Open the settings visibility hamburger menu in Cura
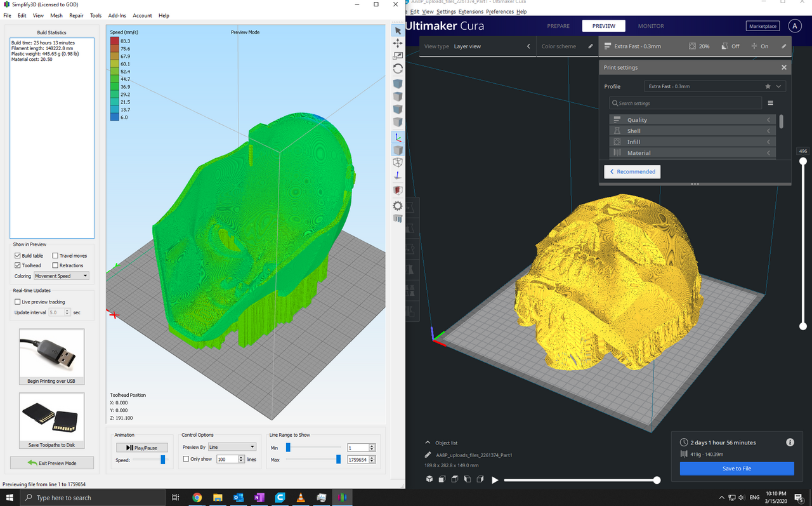Screen dimensions: 812x506 click(x=771, y=103)
